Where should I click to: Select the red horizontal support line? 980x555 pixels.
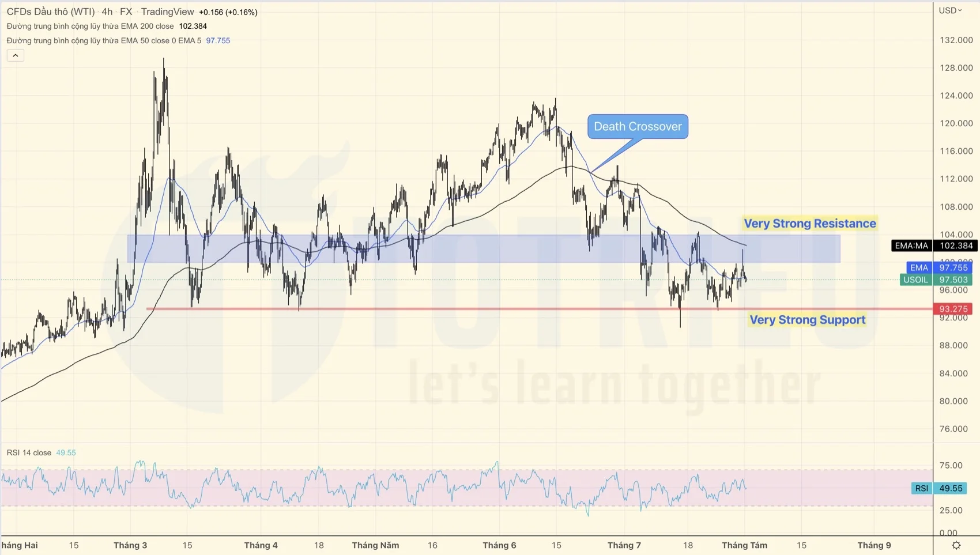[404, 309]
